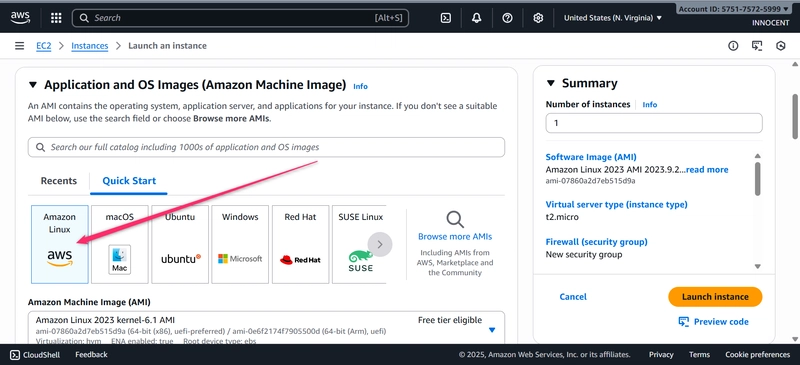Open Info link beside Number of instances

[649, 105]
